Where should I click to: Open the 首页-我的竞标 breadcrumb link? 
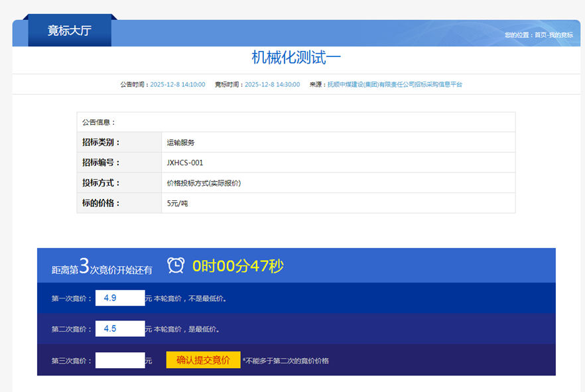point(554,35)
